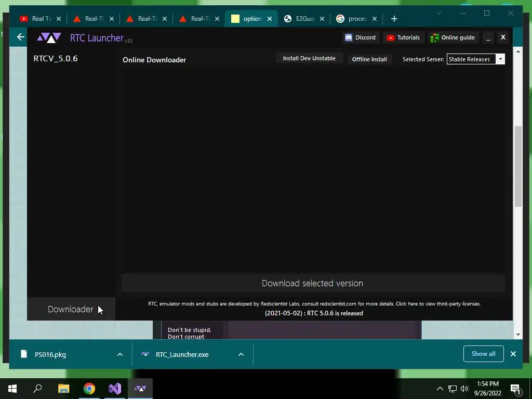Viewport: 532px width, 399px height.
Task: Click the page scrollbar up arrow
Action: 518,51
